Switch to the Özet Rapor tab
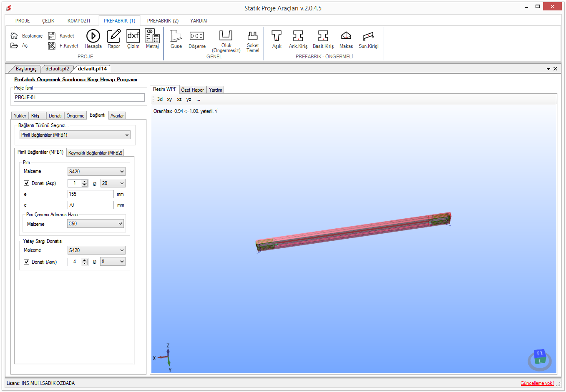This screenshot has width=566, height=392. click(x=193, y=90)
